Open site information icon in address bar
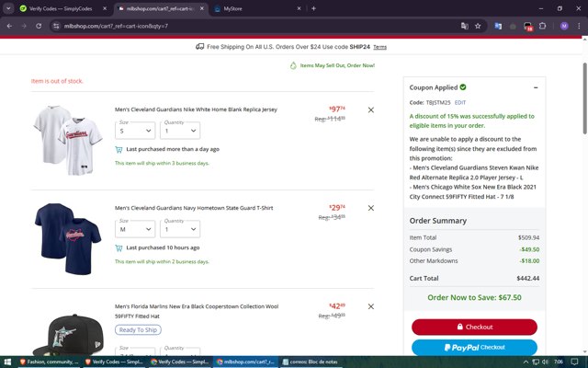Screen dimensions: 588x368 coord(56,26)
